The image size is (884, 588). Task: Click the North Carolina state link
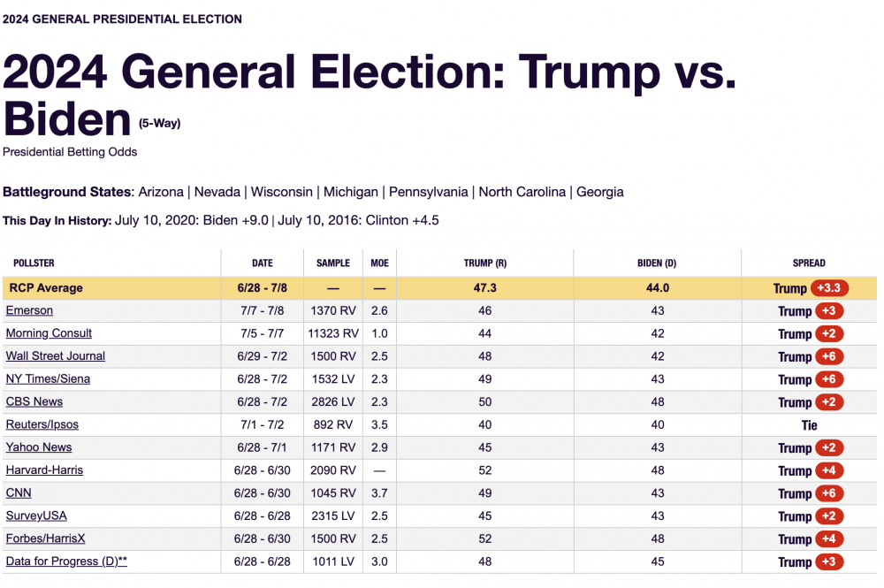(523, 192)
